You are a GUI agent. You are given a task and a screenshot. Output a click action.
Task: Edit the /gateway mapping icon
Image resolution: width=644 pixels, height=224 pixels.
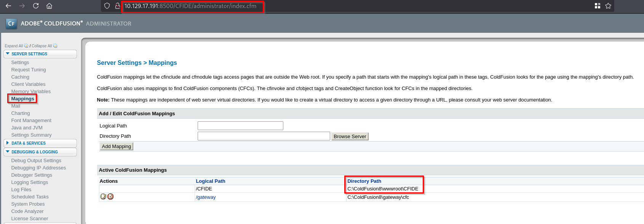(x=103, y=197)
